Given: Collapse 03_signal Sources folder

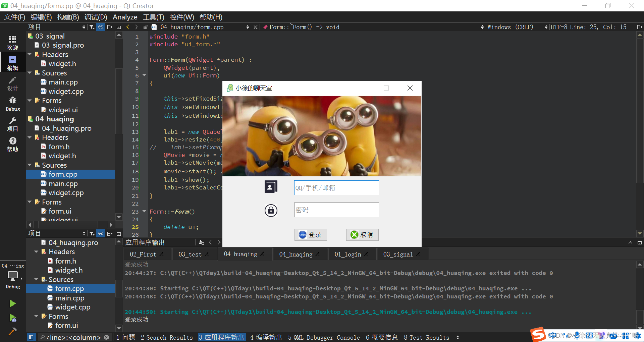Looking at the screenshot, I should (x=30, y=73).
